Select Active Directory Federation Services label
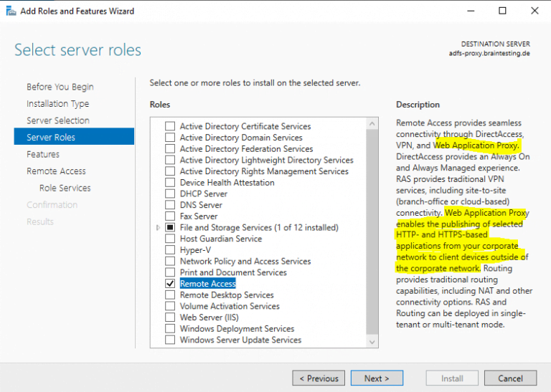551x392 pixels. pos(246,149)
